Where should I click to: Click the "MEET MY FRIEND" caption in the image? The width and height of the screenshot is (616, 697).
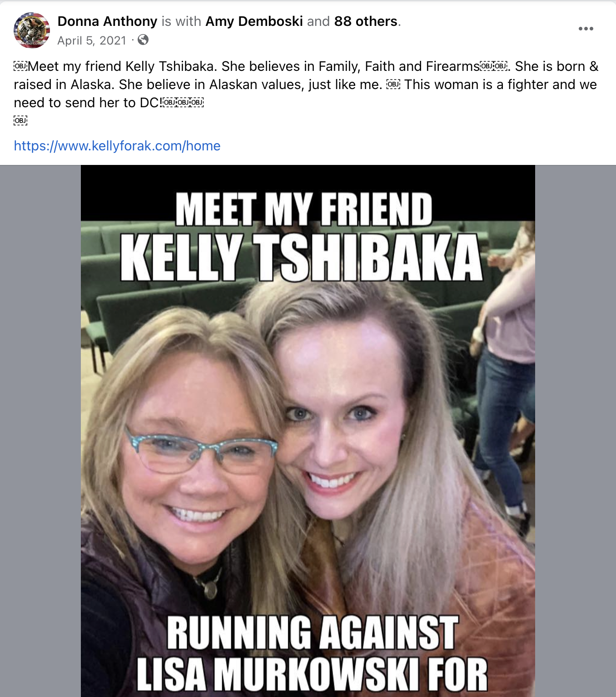click(304, 209)
